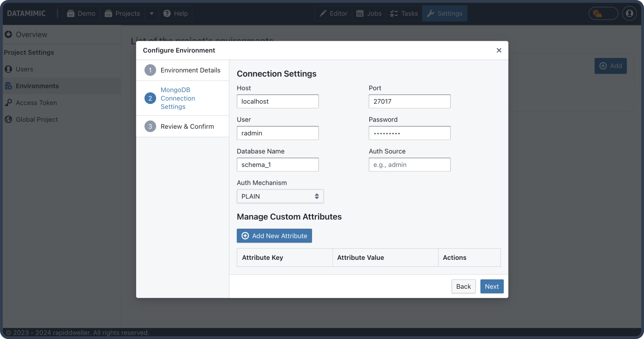Click the Add New Attribute button
This screenshot has width=644, height=339.
[274, 236]
